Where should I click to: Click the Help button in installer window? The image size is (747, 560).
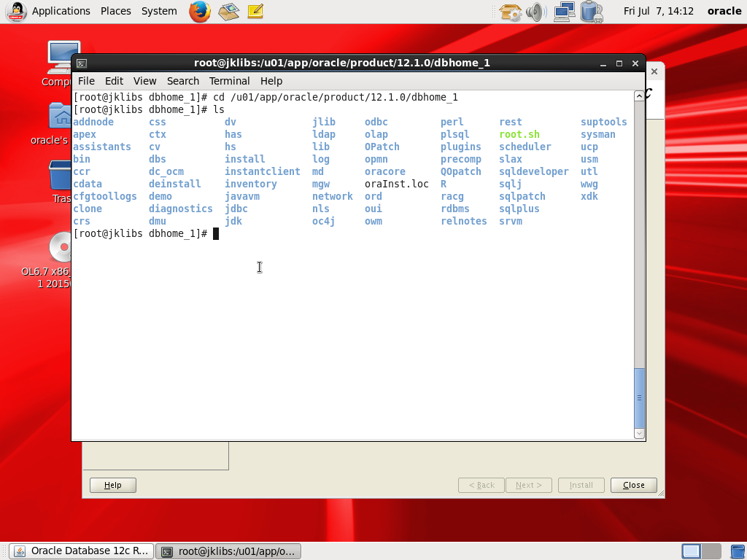coord(113,485)
